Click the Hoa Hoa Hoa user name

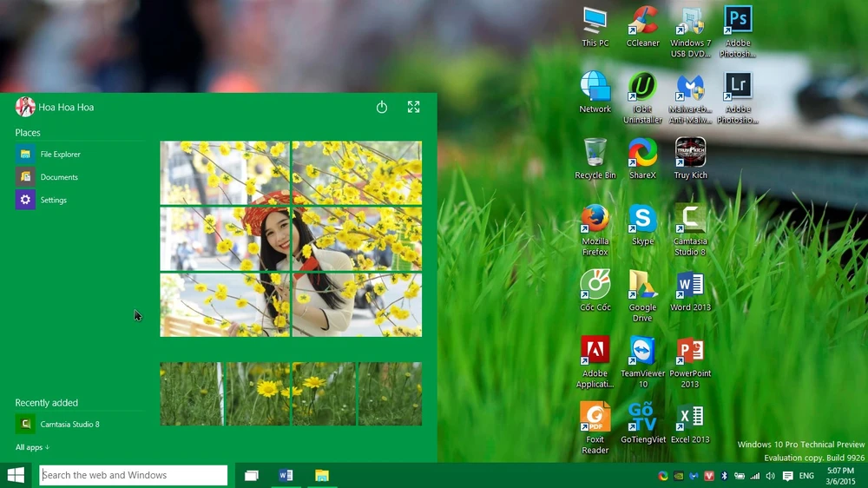pyautogui.click(x=66, y=107)
